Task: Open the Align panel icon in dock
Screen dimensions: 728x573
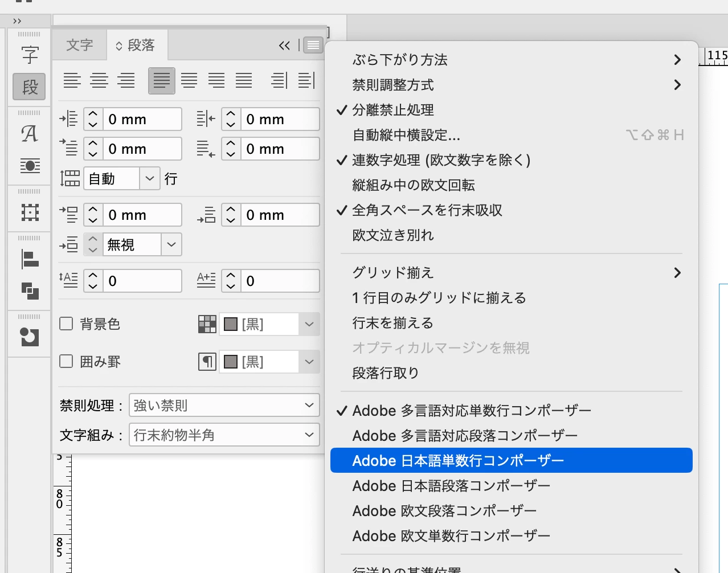Action: pyautogui.click(x=30, y=260)
